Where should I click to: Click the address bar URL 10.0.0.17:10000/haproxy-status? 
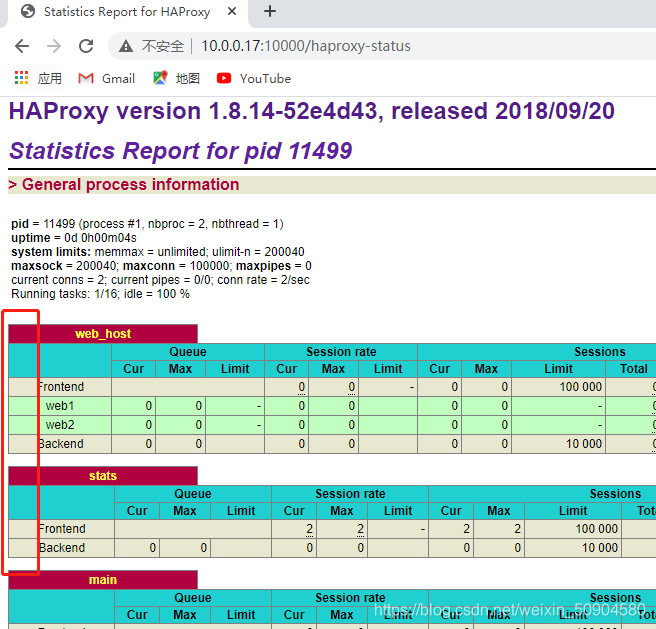(x=306, y=46)
